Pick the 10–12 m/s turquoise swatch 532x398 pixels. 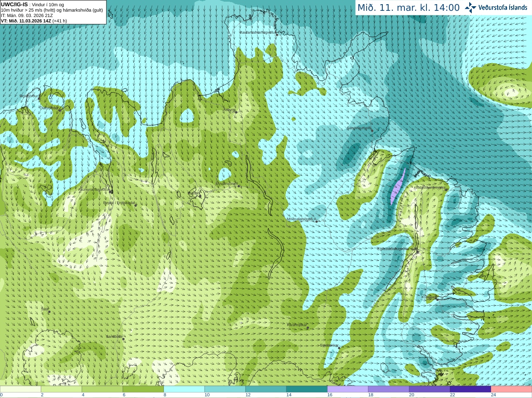click(x=225, y=389)
